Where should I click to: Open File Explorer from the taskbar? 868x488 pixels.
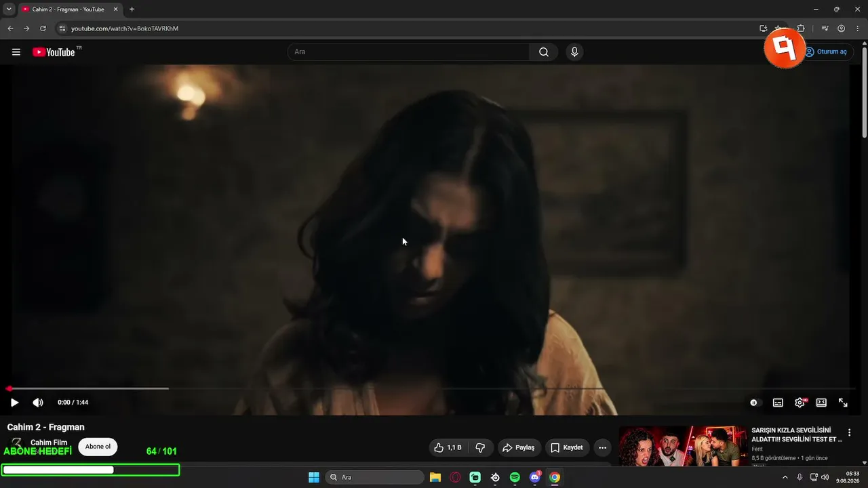click(x=435, y=477)
